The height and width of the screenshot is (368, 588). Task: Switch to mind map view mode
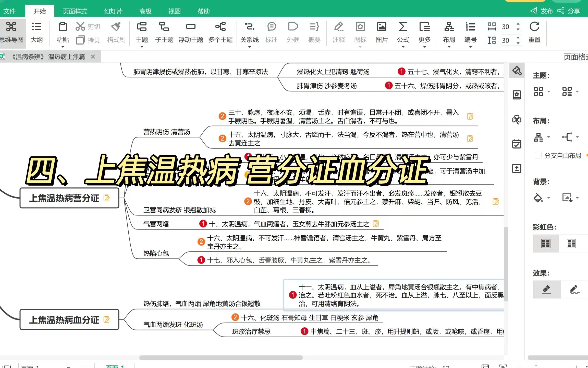pyautogui.click(x=11, y=32)
